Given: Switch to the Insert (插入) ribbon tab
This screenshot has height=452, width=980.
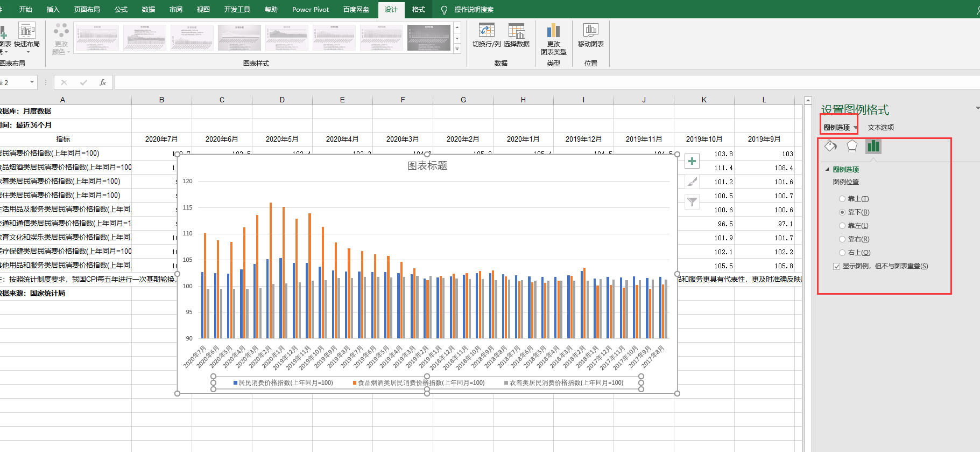Looking at the screenshot, I should (x=53, y=9).
